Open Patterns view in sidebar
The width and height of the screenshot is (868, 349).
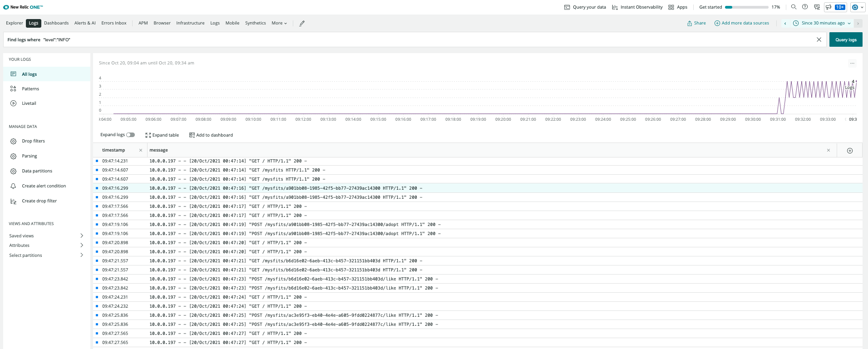click(30, 89)
